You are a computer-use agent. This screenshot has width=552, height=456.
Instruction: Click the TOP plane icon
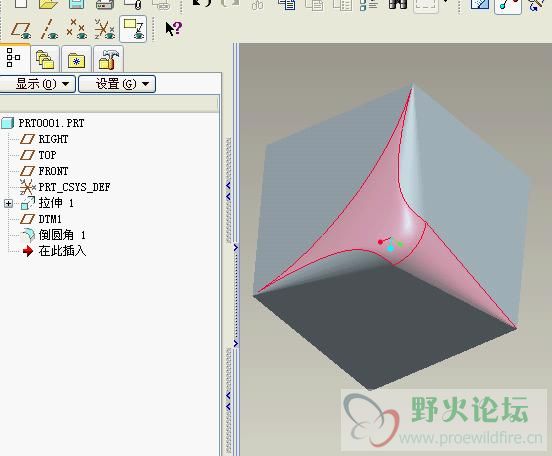coord(27,155)
